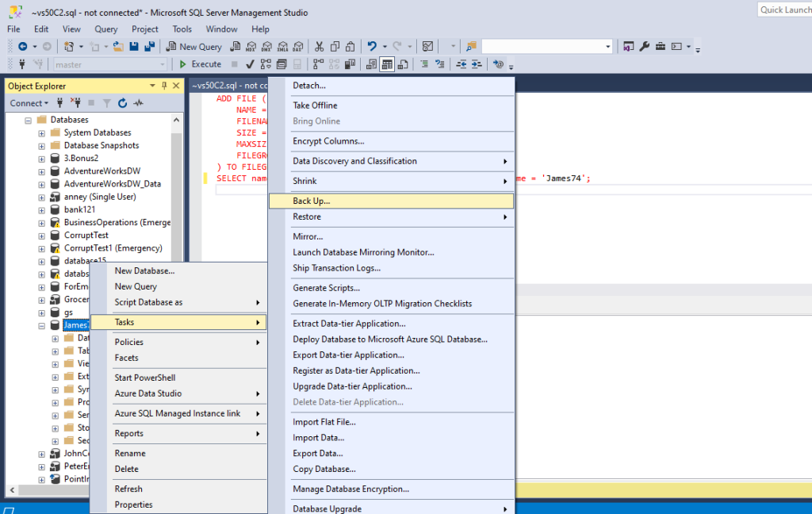Viewport: 812px width, 514px height.
Task: Select the anney (Single User) database
Action: (100, 197)
